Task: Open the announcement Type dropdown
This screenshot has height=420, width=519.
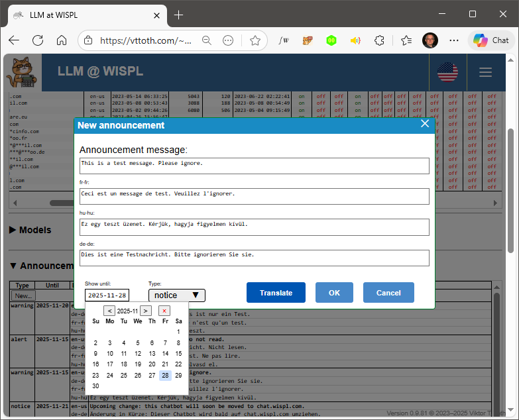Action: tap(176, 295)
